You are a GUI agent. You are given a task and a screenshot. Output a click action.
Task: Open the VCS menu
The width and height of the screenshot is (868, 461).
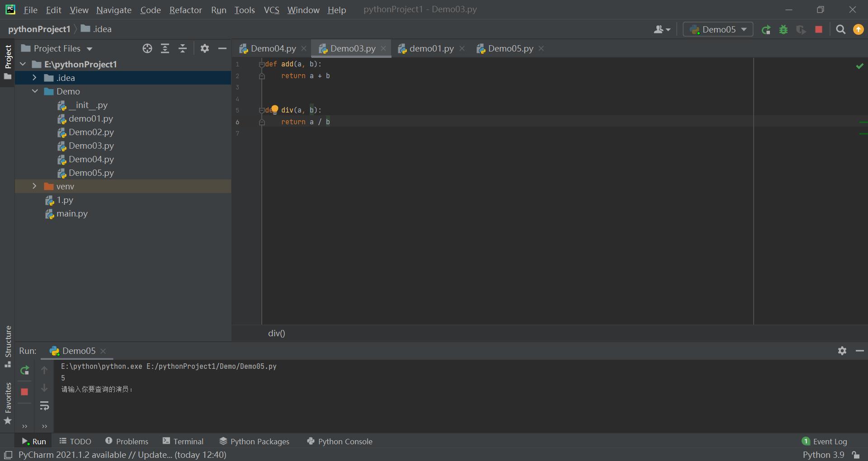click(271, 9)
